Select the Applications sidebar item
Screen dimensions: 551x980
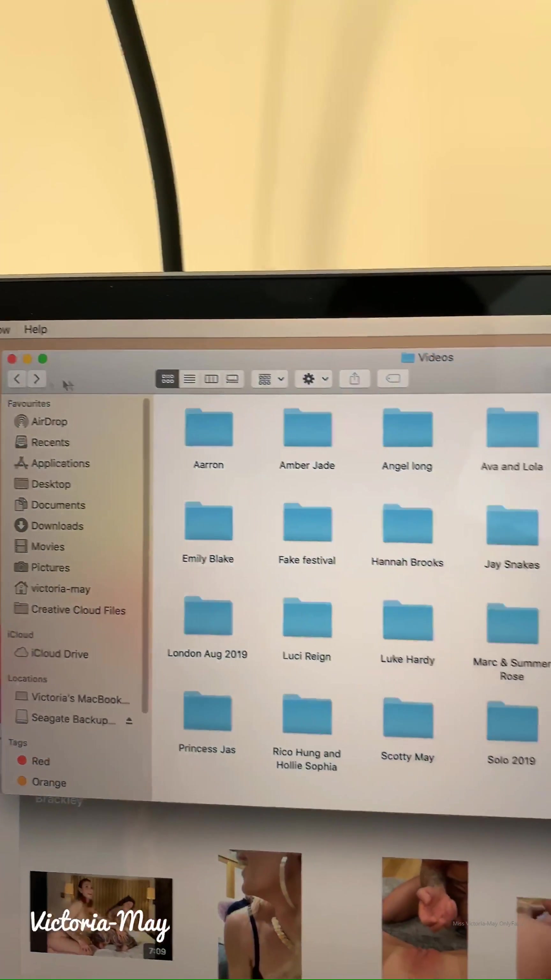(60, 464)
